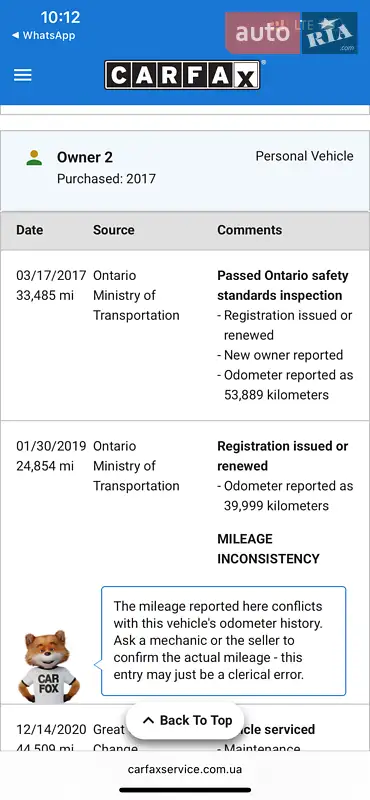Open the 03/17/2017 record entry
This screenshot has height=800, width=370.
click(x=185, y=335)
